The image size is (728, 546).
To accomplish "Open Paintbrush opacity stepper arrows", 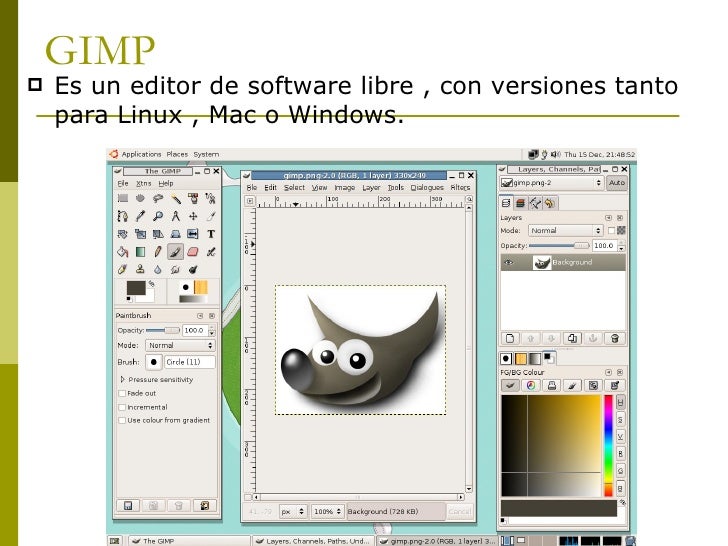I will tap(212, 331).
